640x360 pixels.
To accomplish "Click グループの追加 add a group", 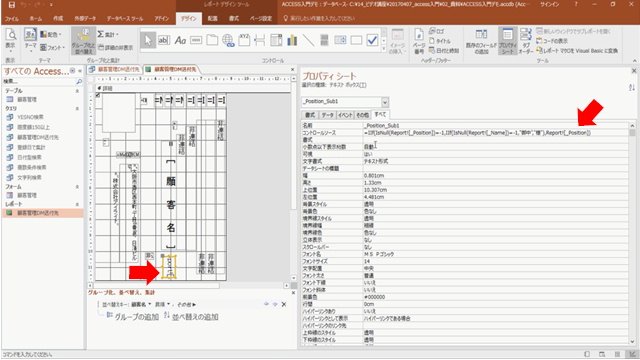I will 132,317.
